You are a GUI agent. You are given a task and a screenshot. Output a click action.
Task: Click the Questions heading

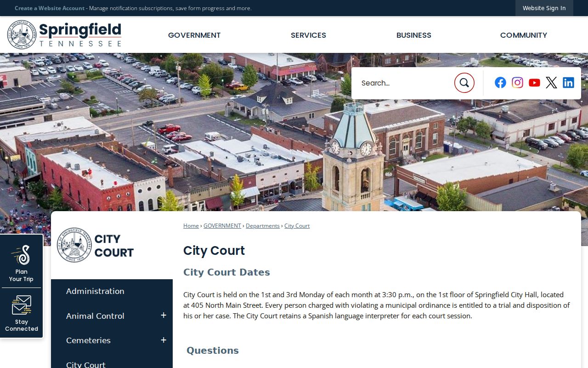click(x=213, y=351)
